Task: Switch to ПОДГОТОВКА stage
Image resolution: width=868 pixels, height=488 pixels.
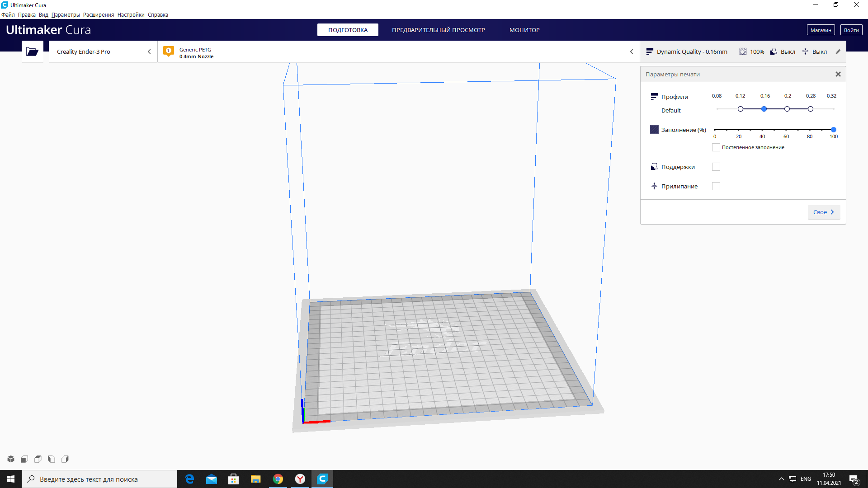Action: (x=348, y=30)
